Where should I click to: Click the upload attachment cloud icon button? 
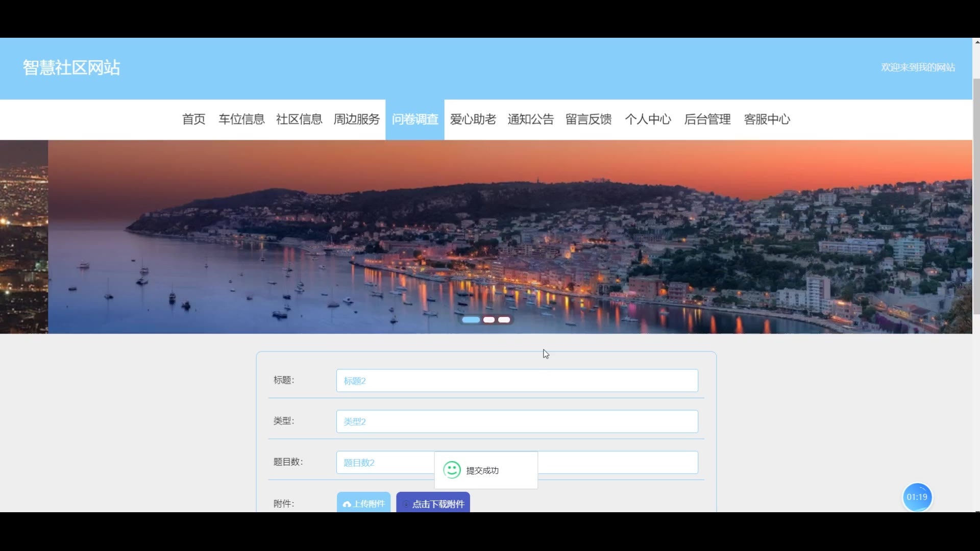(x=363, y=504)
